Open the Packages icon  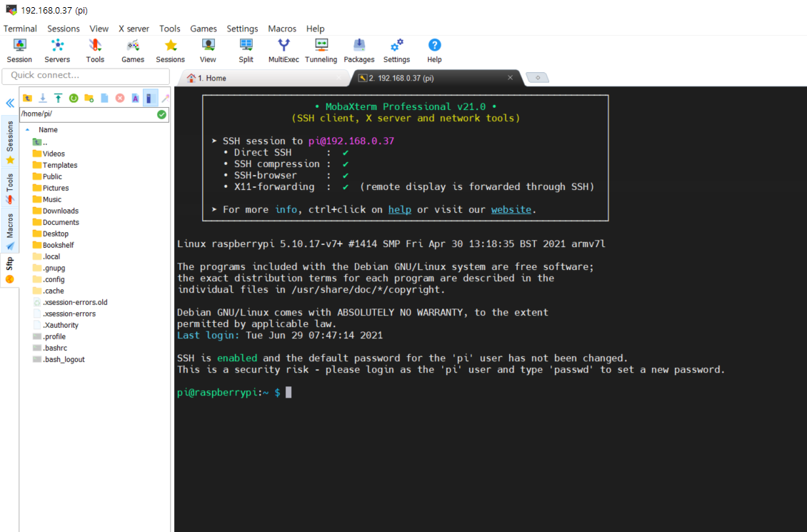[x=359, y=51]
